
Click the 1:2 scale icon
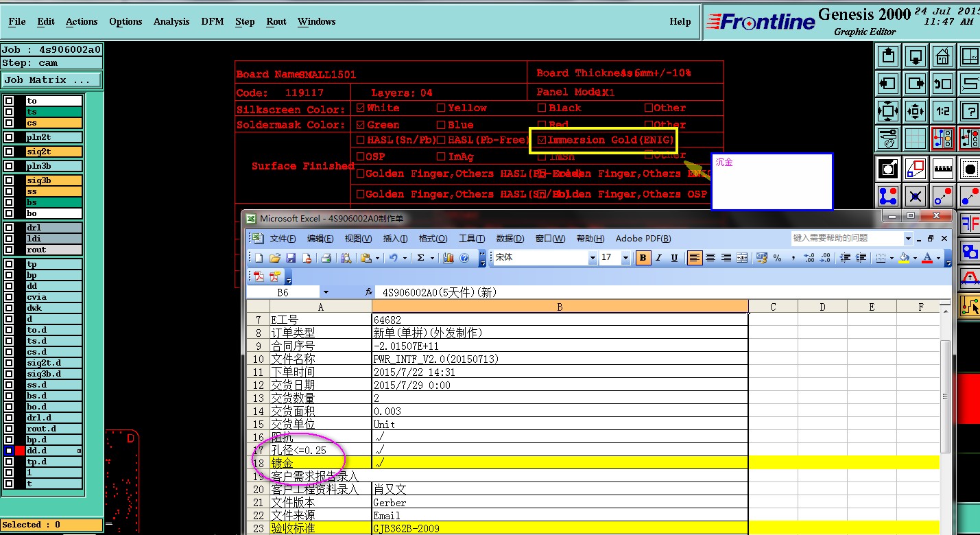pos(943,111)
